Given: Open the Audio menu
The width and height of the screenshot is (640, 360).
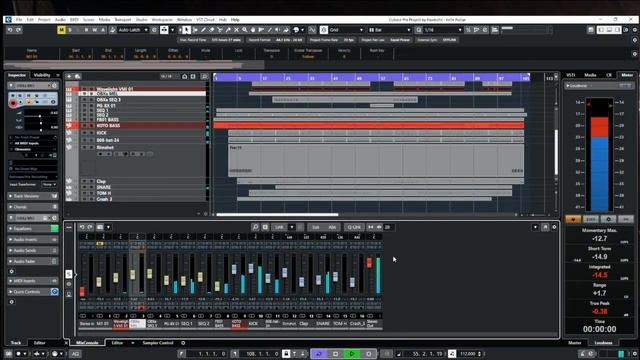Looking at the screenshot, I should point(60,20).
